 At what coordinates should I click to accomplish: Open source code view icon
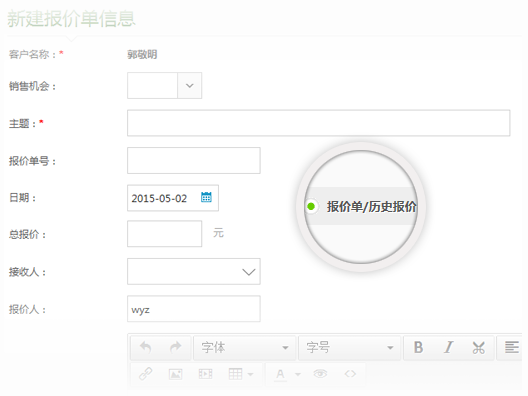pyautogui.click(x=350, y=374)
